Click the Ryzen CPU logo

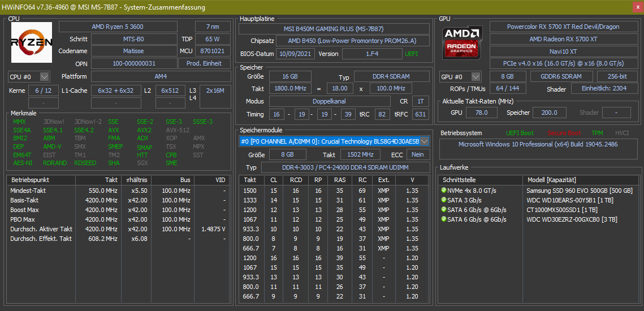32,42
